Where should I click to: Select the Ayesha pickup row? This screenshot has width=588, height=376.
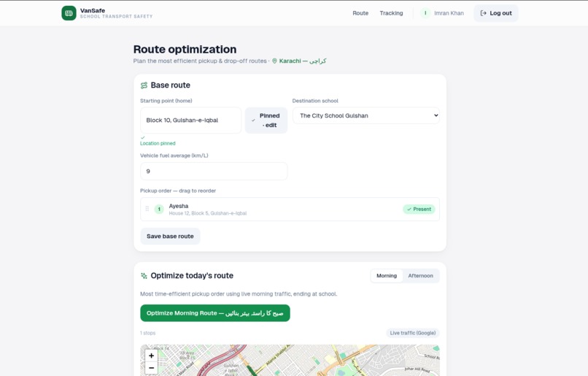pos(290,209)
